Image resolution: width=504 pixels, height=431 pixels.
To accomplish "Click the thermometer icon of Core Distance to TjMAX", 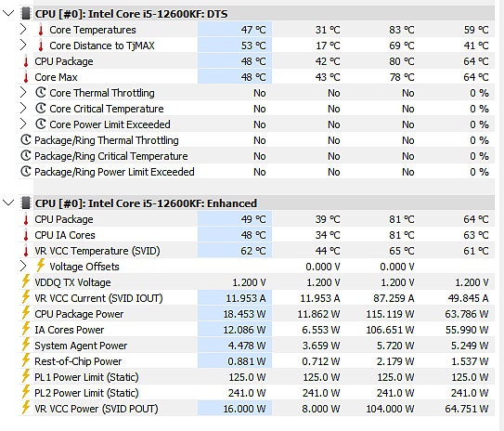I will (41, 46).
